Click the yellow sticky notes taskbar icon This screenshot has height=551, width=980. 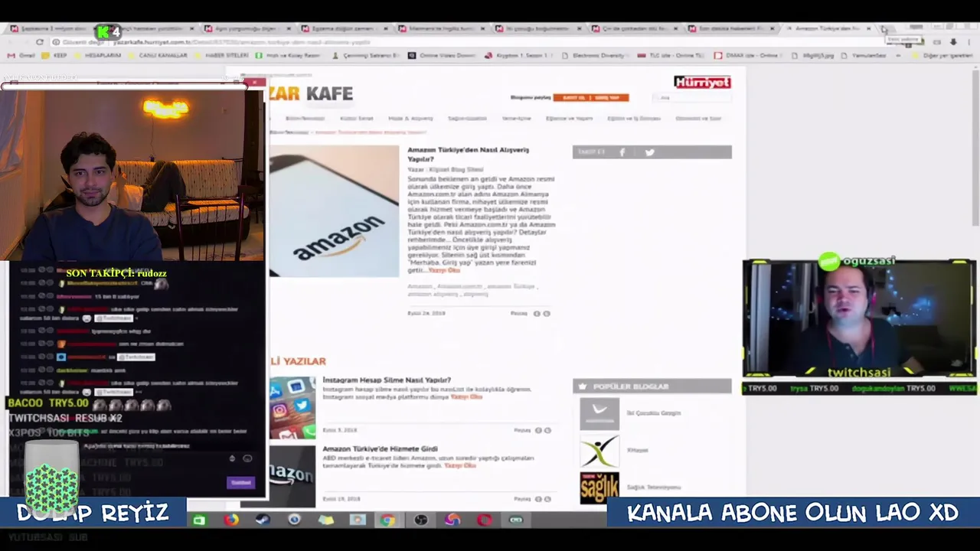pos(326,520)
